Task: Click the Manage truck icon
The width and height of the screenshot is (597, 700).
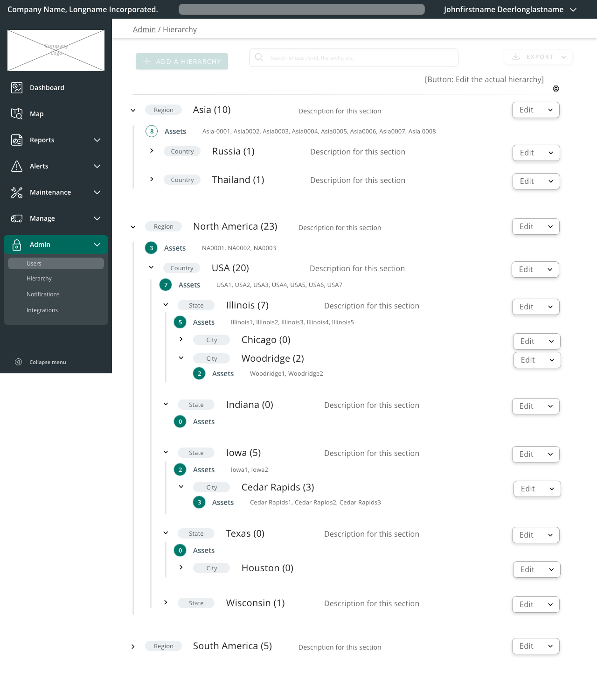Action: [17, 218]
